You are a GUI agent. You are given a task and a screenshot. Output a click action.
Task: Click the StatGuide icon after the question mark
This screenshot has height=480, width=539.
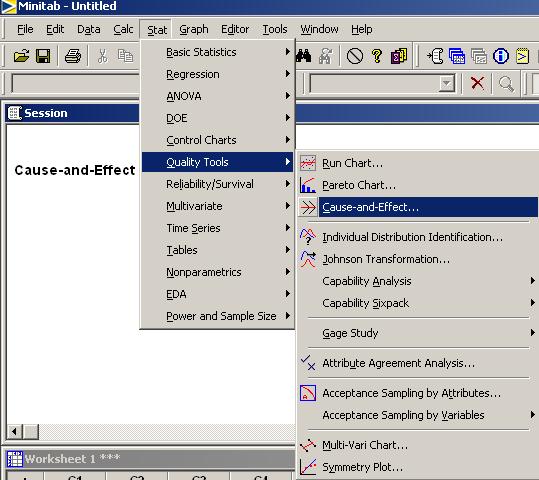click(399, 56)
